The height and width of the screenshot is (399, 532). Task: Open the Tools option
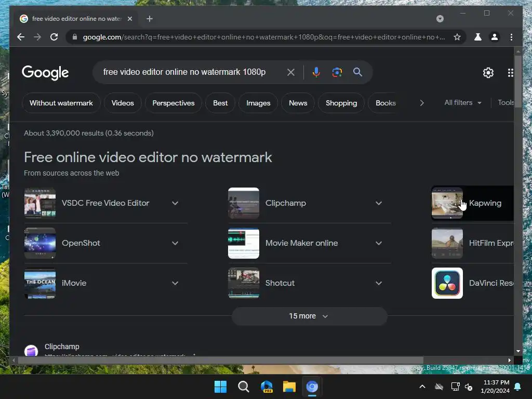tap(506, 102)
